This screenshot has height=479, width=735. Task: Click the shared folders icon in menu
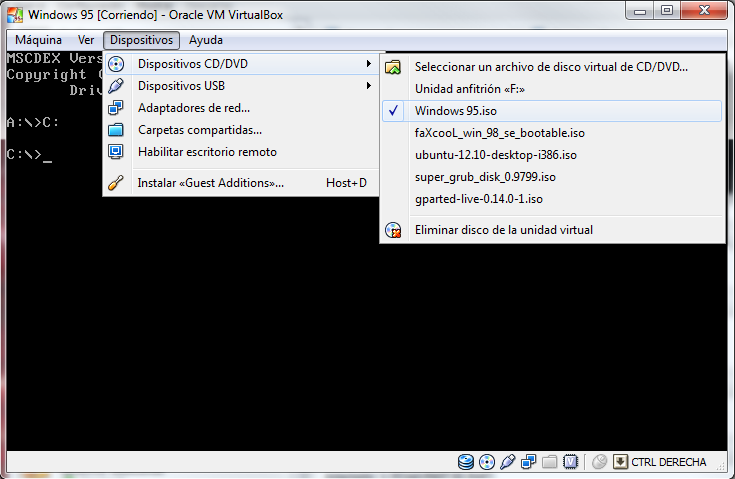pos(116,130)
